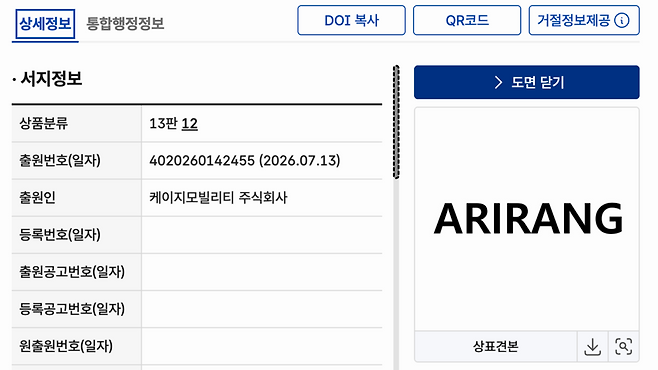Click the vertical scrollbar beside the table

[x=396, y=122]
